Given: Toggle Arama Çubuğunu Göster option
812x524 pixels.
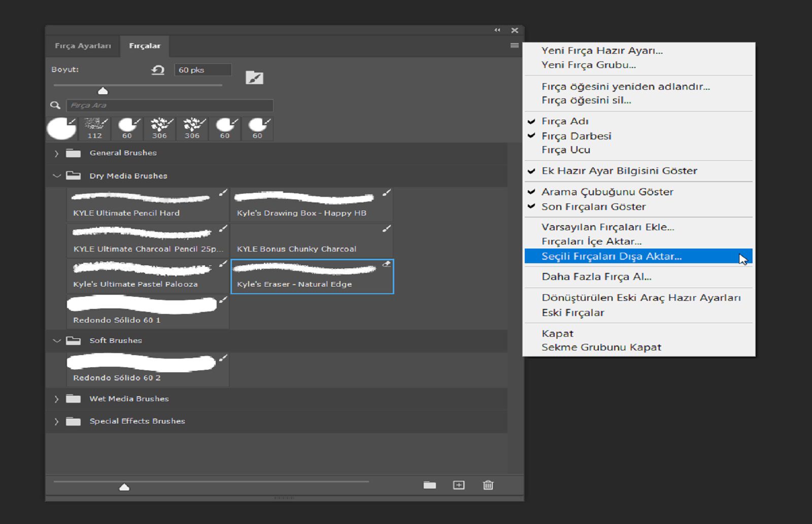Looking at the screenshot, I should pos(638,192).
